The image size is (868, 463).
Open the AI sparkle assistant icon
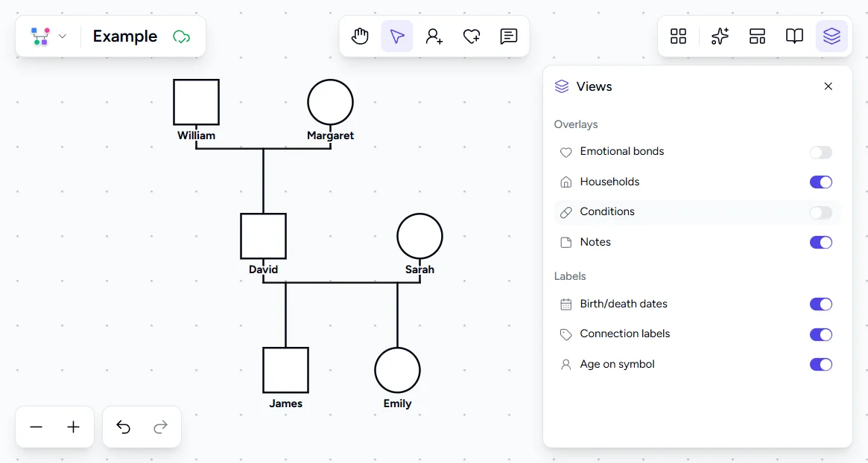click(720, 36)
